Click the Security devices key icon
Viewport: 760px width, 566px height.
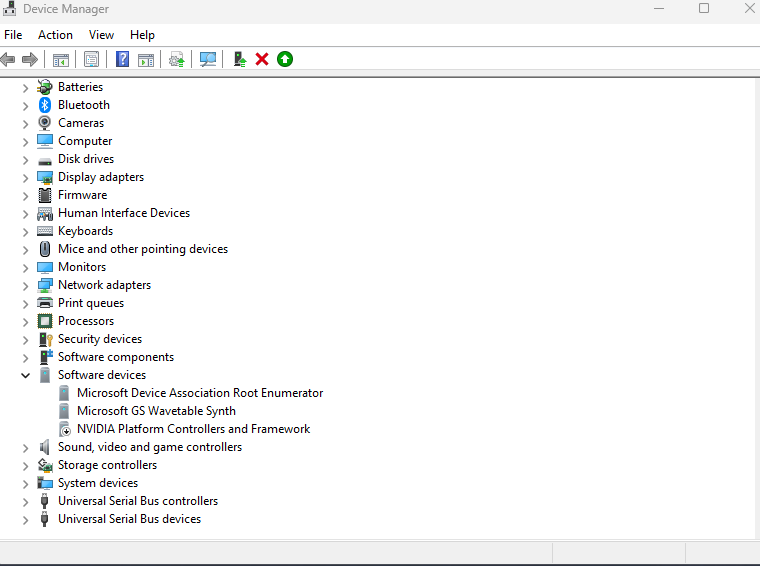coord(45,339)
